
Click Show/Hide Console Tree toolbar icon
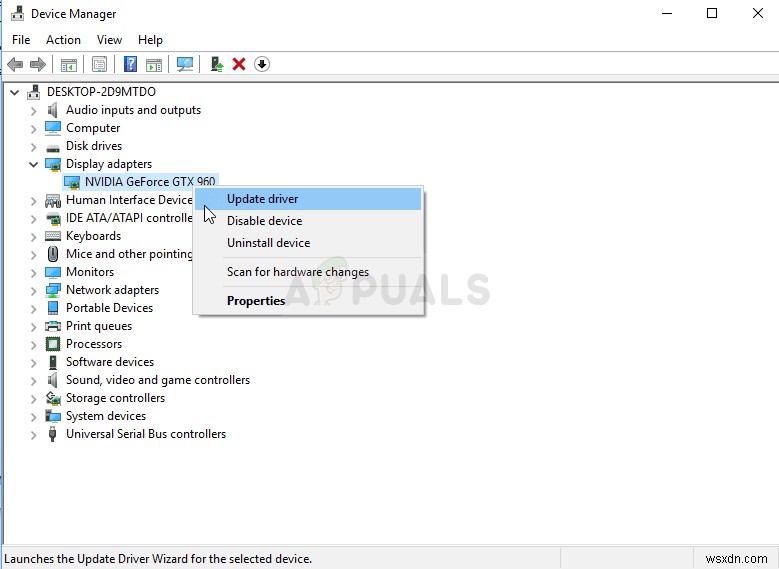69,64
